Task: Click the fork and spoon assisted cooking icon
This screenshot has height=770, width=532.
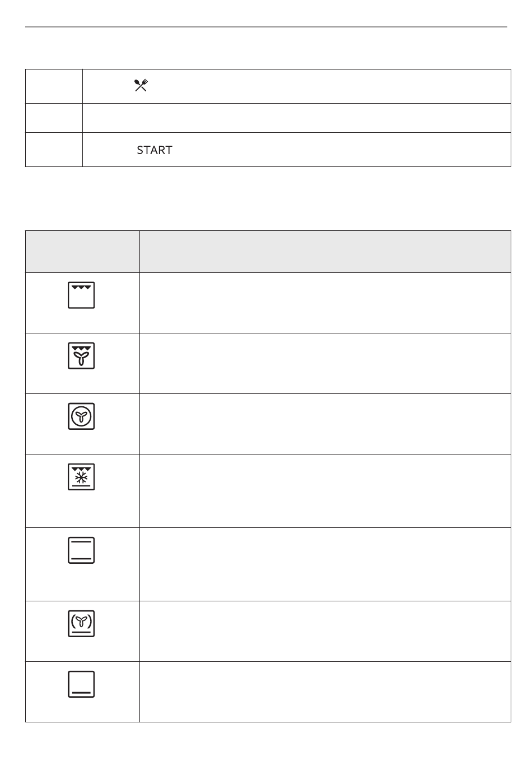Action: tap(141, 85)
